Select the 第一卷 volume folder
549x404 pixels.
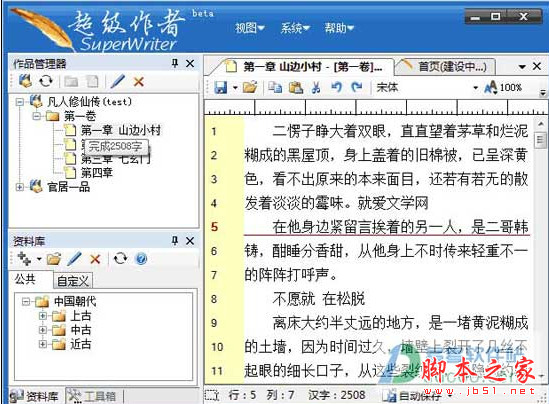(x=80, y=116)
